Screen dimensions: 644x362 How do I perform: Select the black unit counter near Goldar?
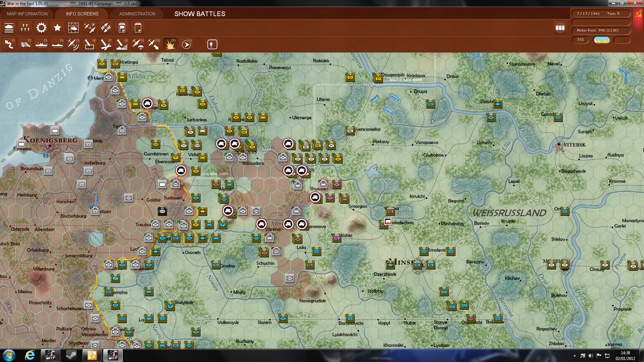tap(162, 211)
